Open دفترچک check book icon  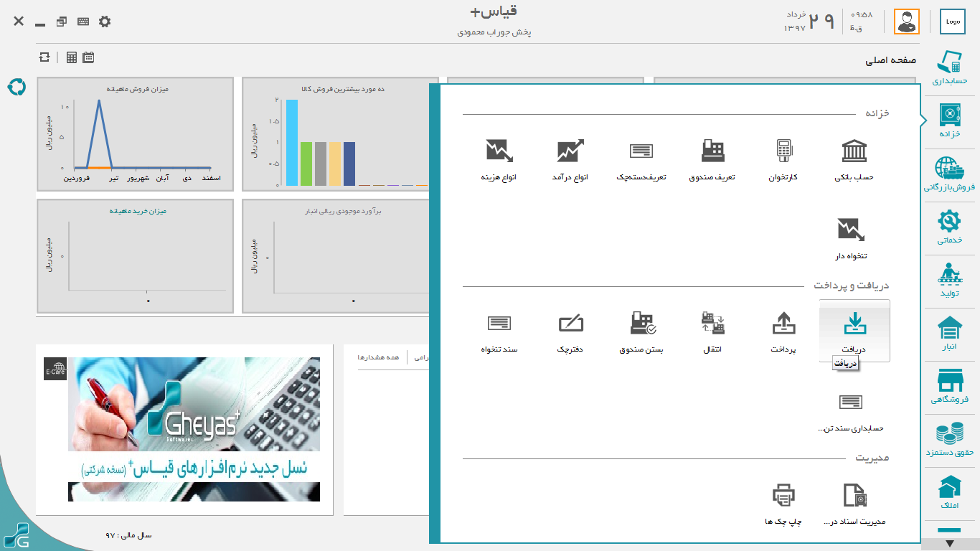coord(570,331)
